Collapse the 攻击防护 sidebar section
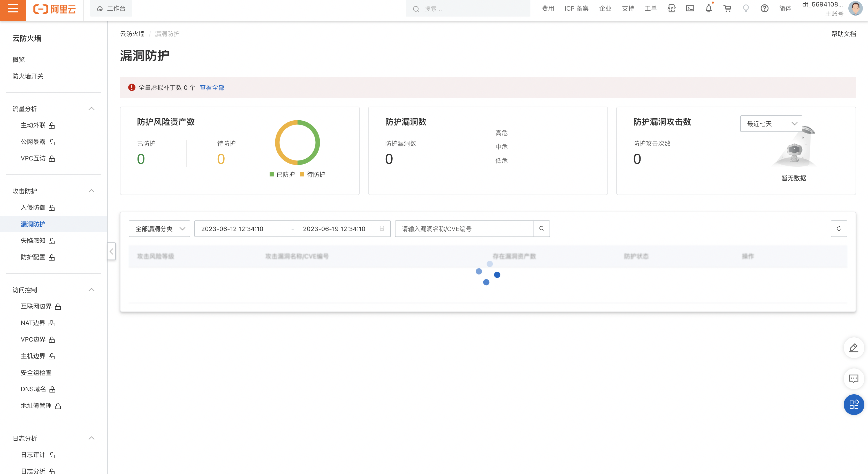868x474 pixels. pyautogui.click(x=91, y=191)
